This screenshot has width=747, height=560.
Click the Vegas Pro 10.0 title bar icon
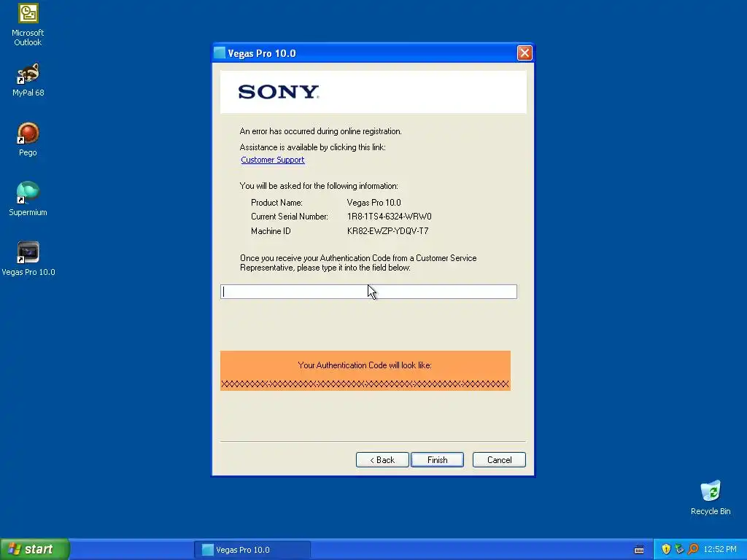[x=220, y=52]
